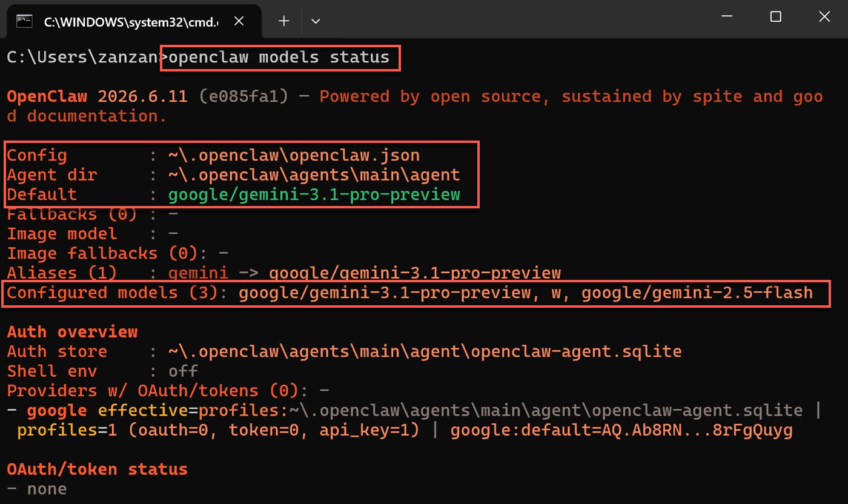Open a new terminal tab
The width and height of the screenshot is (848, 504).
tap(283, 21)
